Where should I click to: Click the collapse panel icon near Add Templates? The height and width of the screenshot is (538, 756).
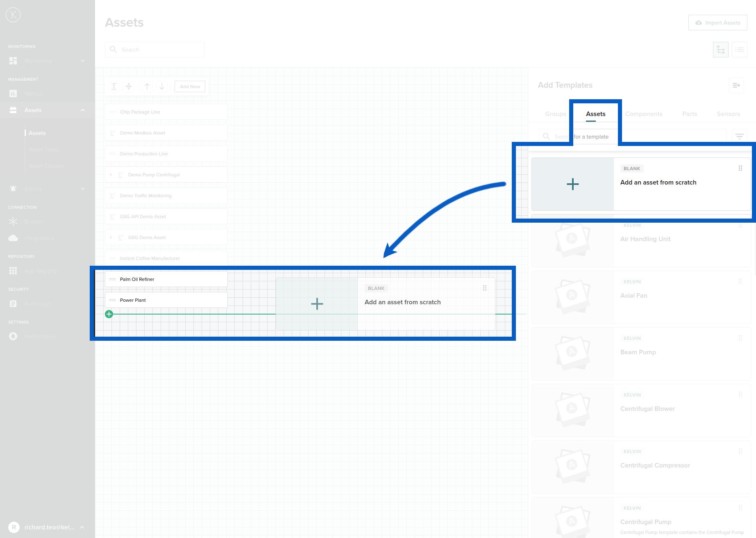(736, 85)
